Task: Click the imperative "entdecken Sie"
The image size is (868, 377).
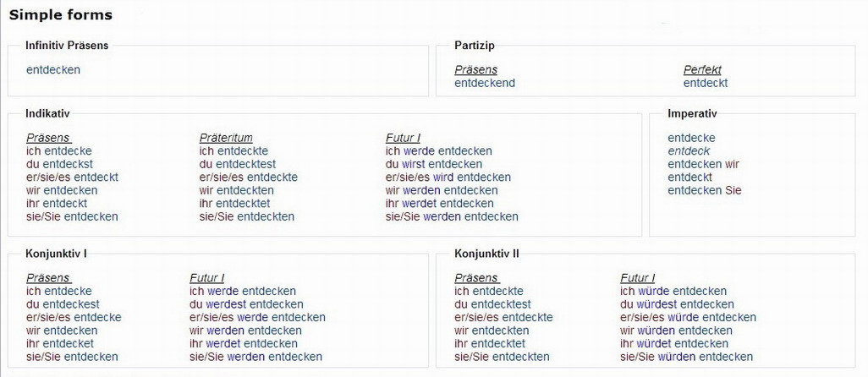Action: click(704, 190)
